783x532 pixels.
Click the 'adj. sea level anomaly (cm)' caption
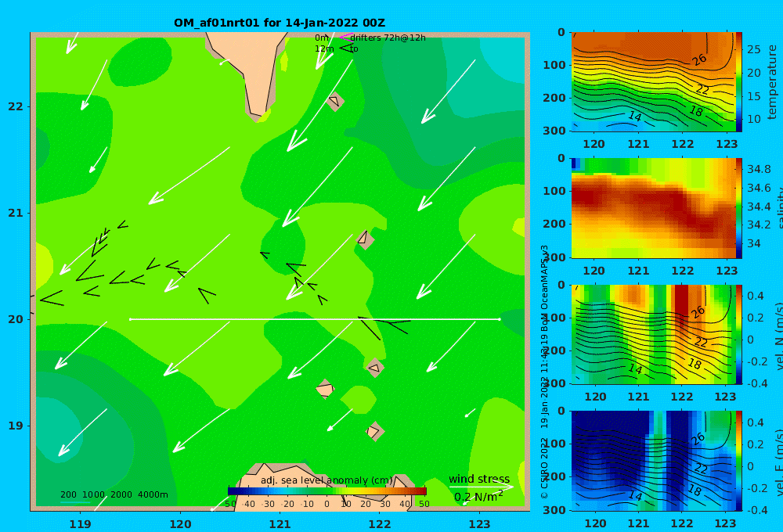(x=327, y=480)
